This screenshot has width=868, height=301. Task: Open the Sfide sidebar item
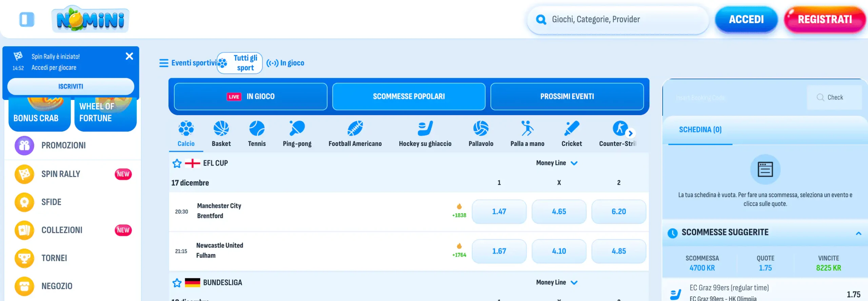click(73, 202)
